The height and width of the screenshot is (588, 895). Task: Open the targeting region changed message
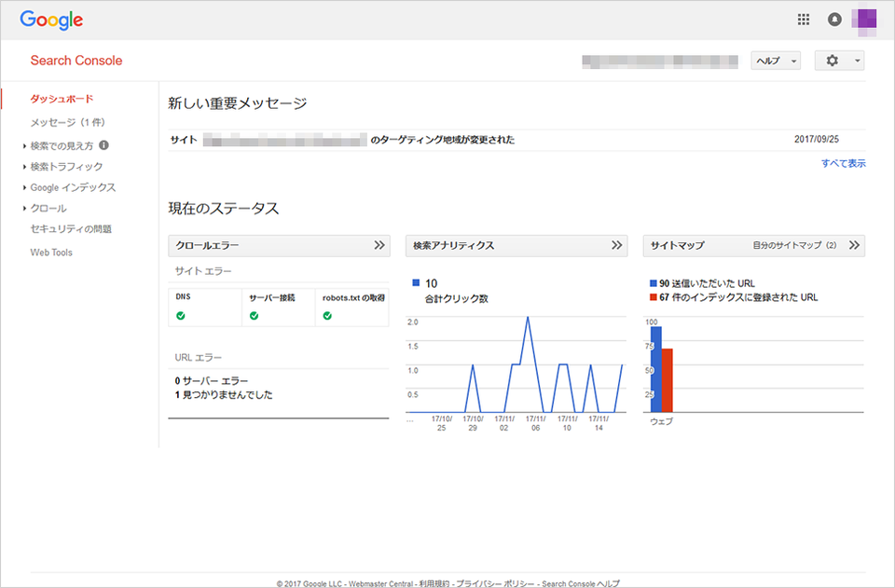[342, 140]
